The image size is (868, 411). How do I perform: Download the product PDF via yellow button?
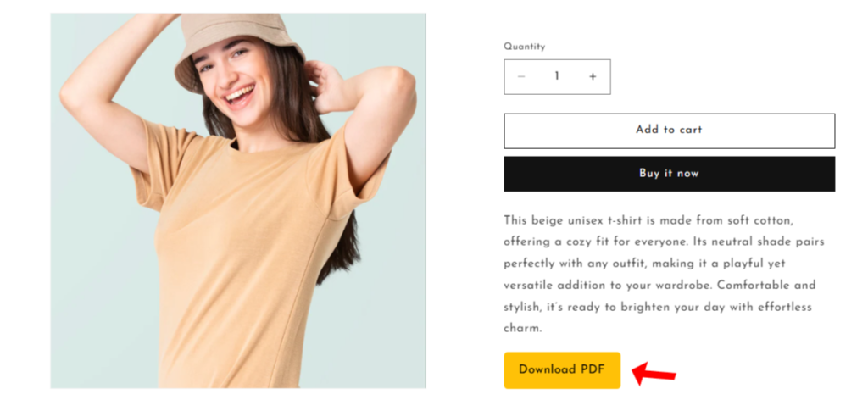pos(562,370)
